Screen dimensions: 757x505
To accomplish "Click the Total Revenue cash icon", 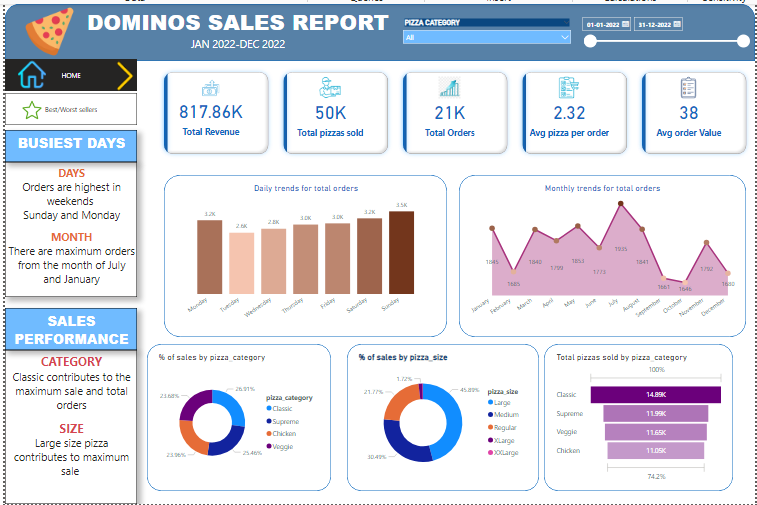I will pyautogui.click(x=210, y=88).
